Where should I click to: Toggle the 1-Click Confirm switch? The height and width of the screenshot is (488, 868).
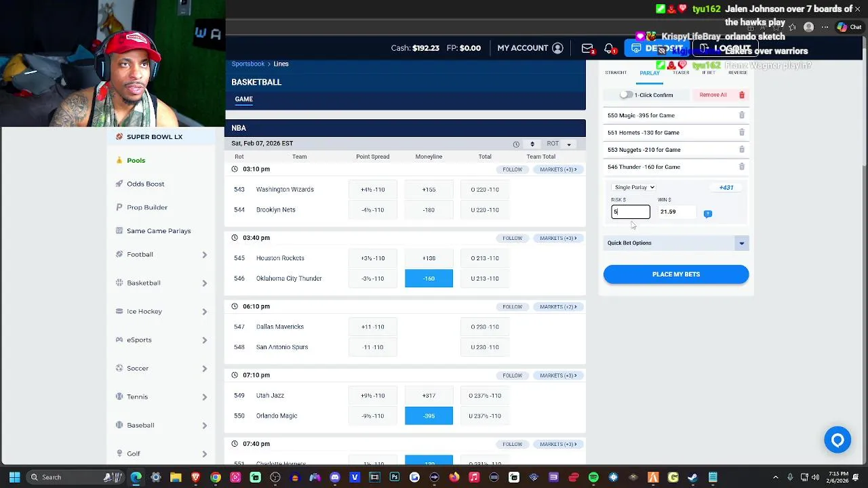(x=625, y=95)
